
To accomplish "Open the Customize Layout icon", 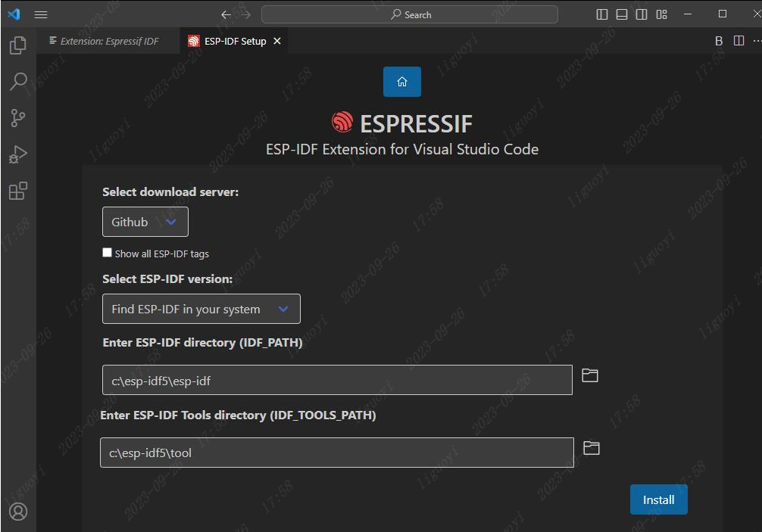I will click(x=661, y=14).
